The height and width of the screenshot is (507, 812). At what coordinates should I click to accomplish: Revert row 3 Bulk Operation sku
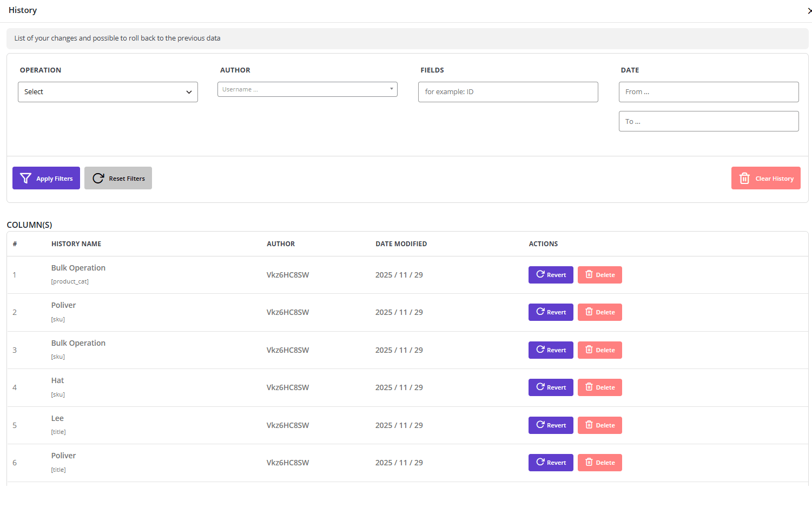click(551, 350)
